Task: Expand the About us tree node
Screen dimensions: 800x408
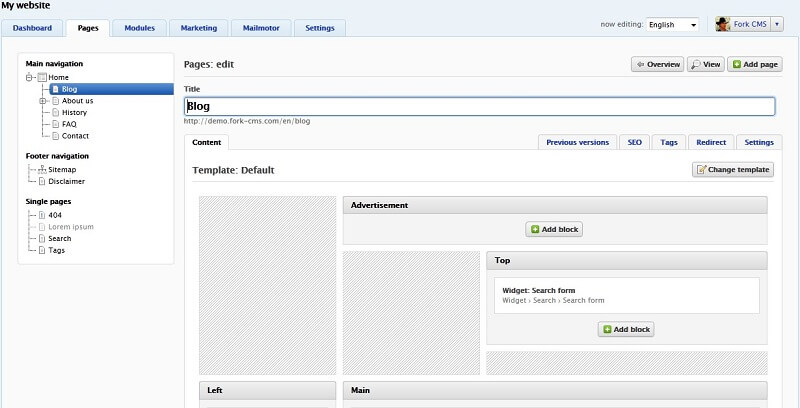Action: pos(43,101)
